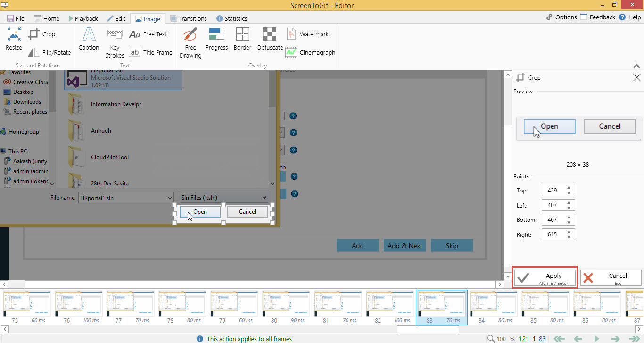Decrease the Left point value
The width and height of the screenshot is (644, 343).
(x=569, y=208)
